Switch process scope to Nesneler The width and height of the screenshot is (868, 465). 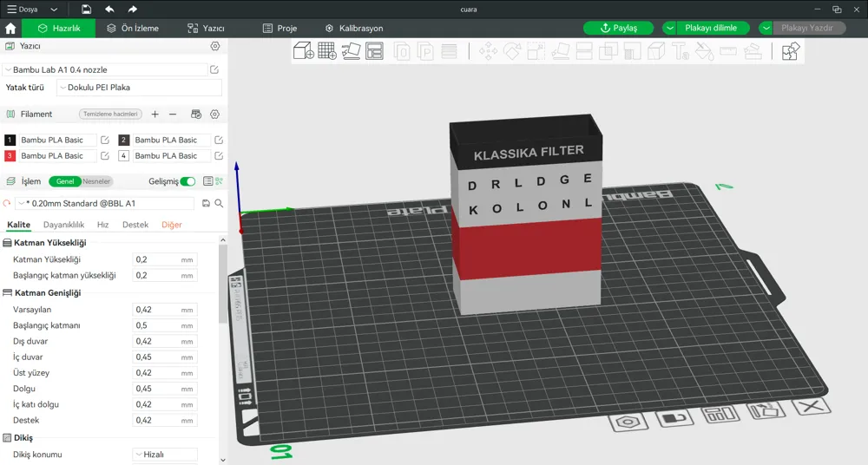click(x=96, y=181)
